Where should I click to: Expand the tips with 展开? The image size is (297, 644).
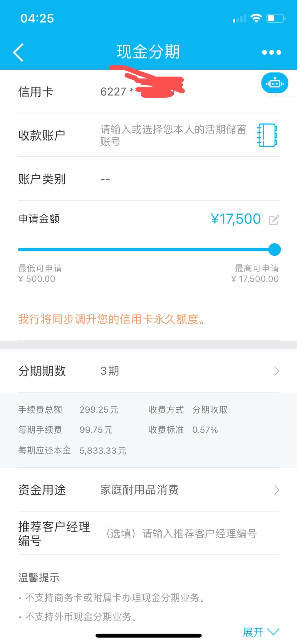pos(261,632)
